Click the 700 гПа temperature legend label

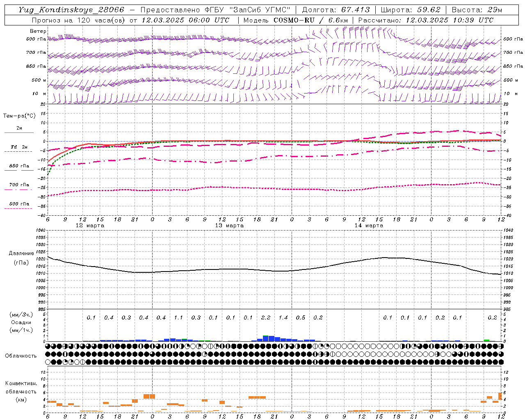point(19,185)
